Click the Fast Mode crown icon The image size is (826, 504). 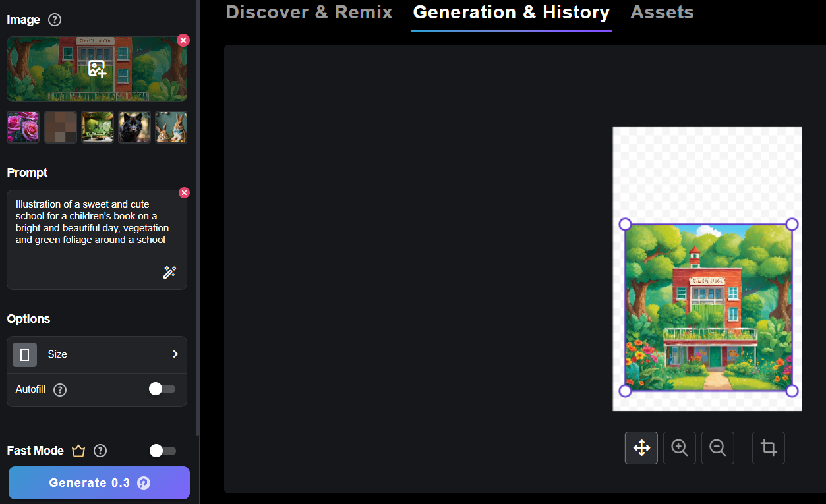(x=78, y=451)
